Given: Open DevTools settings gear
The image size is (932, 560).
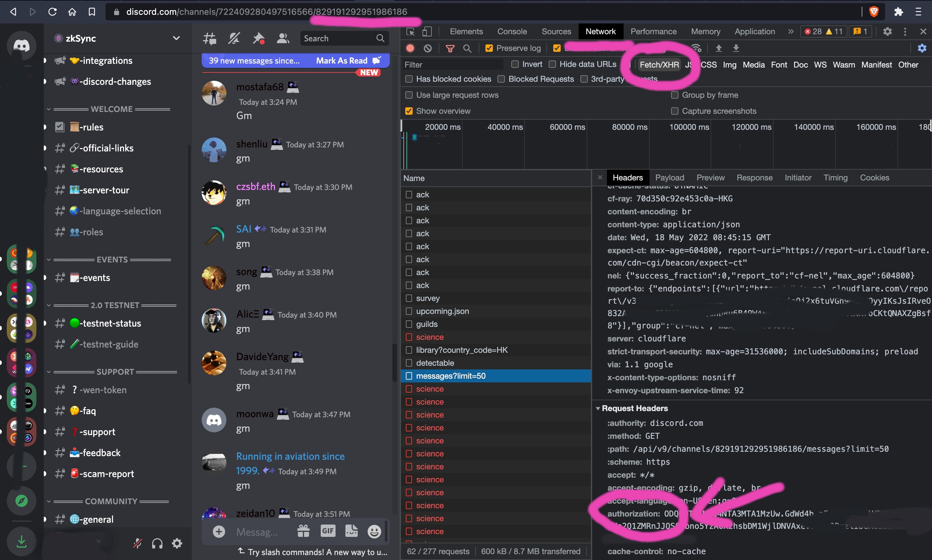Looking at the screenshot, I should click(x=887, y=32).
